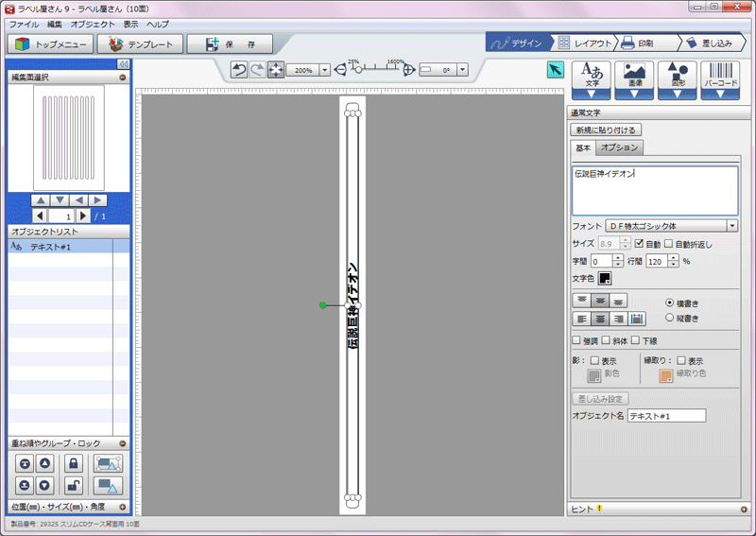Collapse 重ね順やグループ・ロック panel
756x536 pixels.
[x=123, y=443]
